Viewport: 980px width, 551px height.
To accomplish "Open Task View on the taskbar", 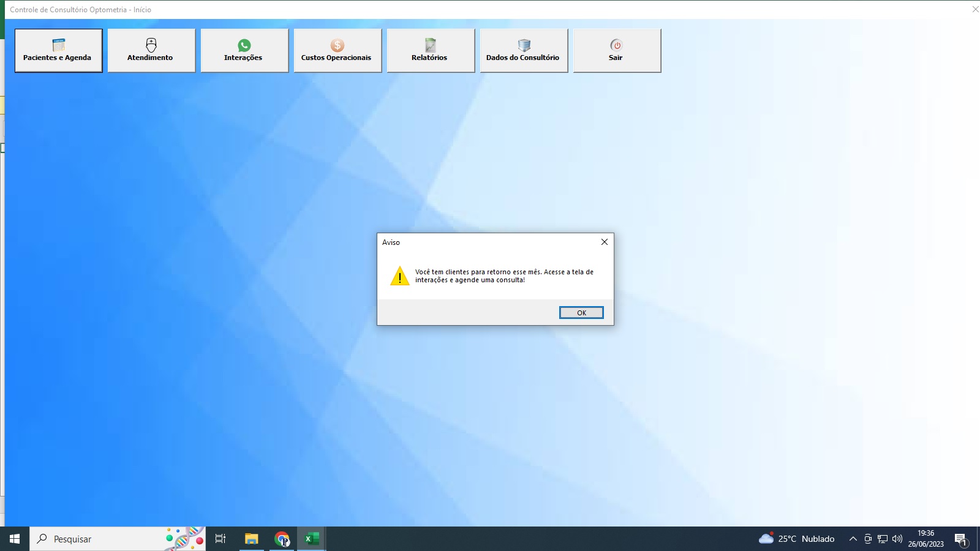I will click(221, 539).
